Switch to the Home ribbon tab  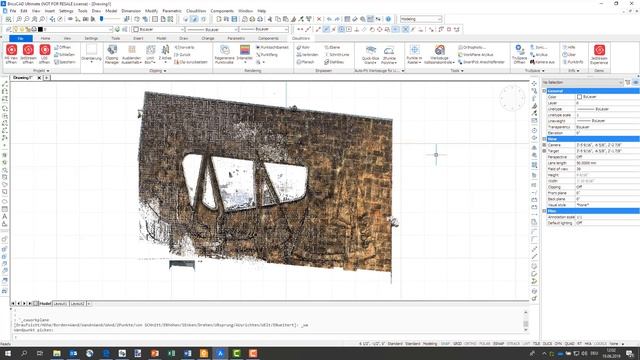click(x=45, y=38)
